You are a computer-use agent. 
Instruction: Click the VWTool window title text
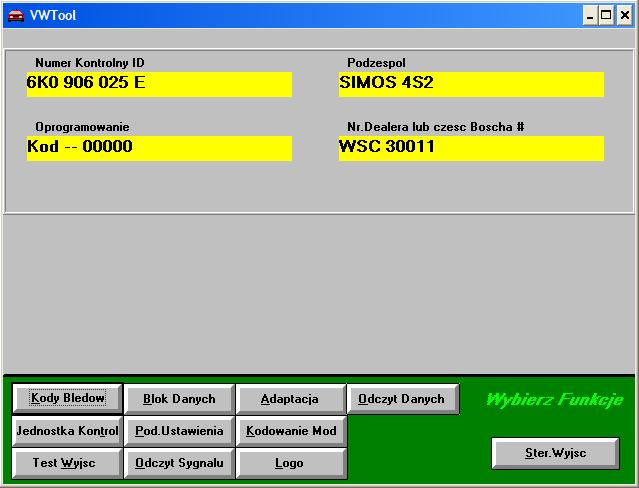pos(53,15)
